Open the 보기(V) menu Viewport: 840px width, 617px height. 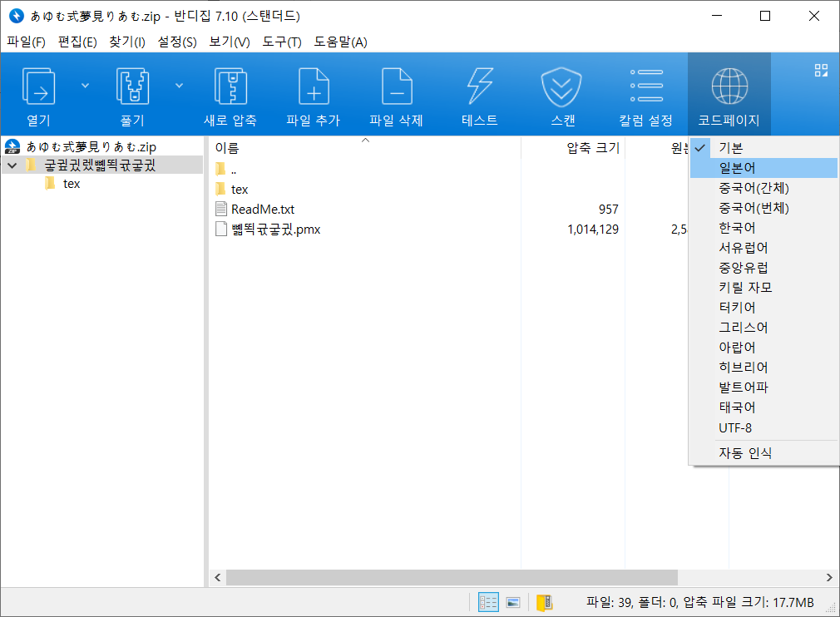point(230,42)
